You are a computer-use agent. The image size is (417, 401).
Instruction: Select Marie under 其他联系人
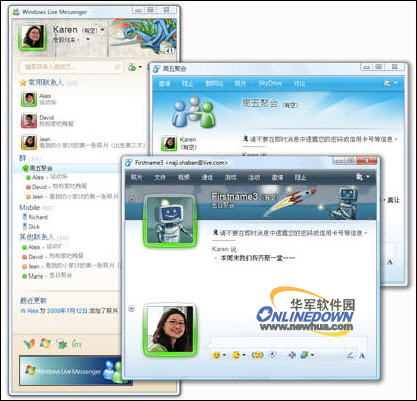pos(47,276)
